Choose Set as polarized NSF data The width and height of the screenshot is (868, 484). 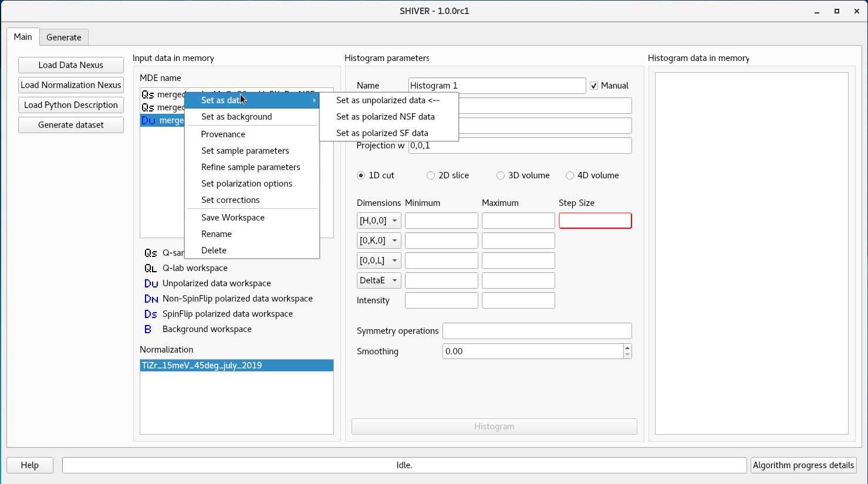(386, 117)
